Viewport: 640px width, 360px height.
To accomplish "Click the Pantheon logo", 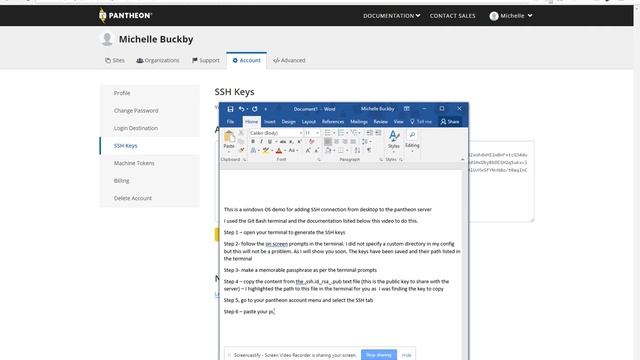I will click(x=125, y=16).
